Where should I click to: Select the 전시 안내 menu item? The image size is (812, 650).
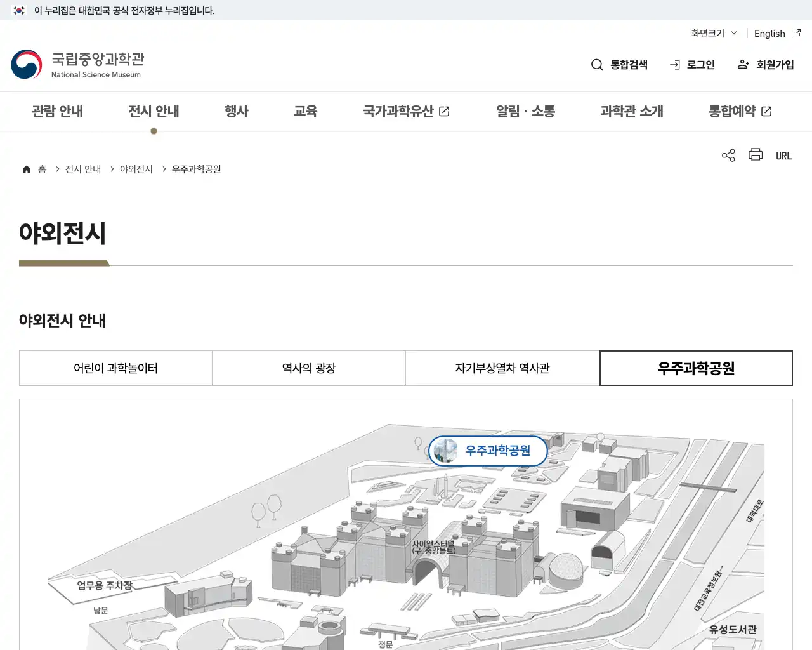pyautogui.click(x=154, y=111)
